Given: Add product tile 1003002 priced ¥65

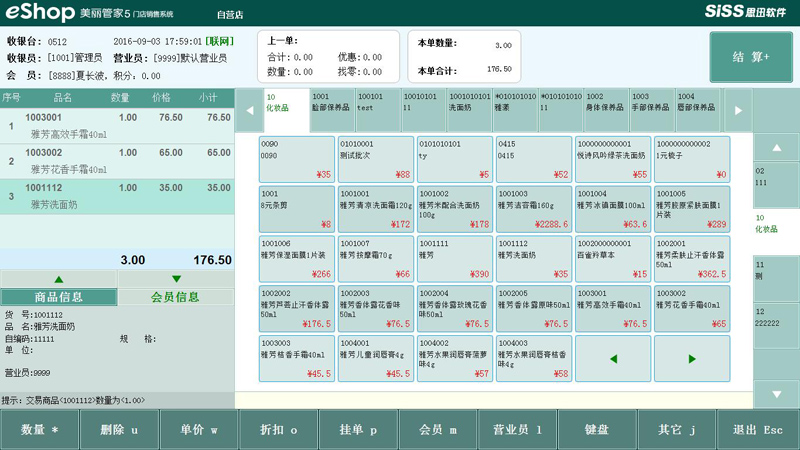Looking at the screenshot, I should [x=692, y=309].
